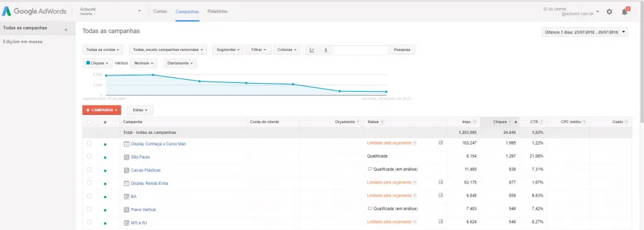
Task: Click the help icon beside Custo header
Action: click(x=626, y=122)
